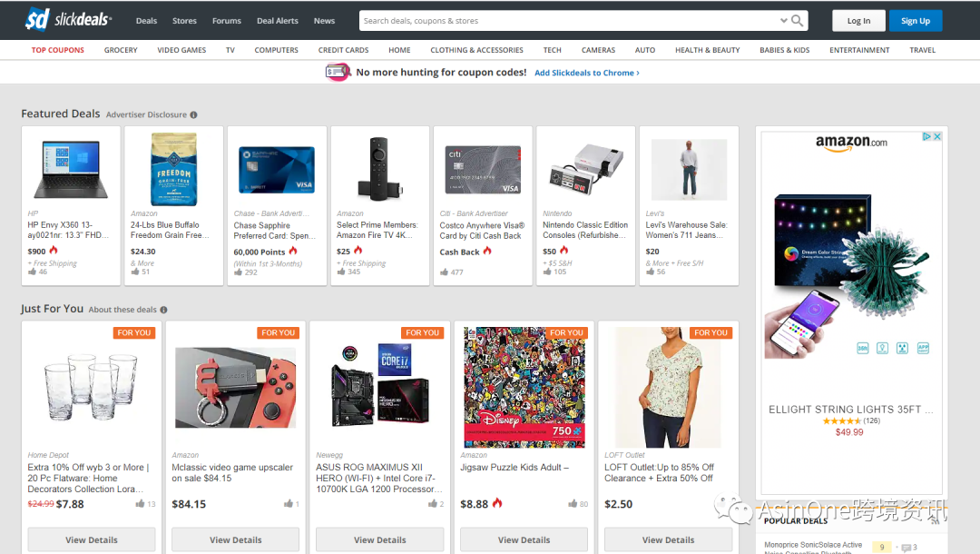Click fire icon next to HP $900 price

tap(54, 250)
